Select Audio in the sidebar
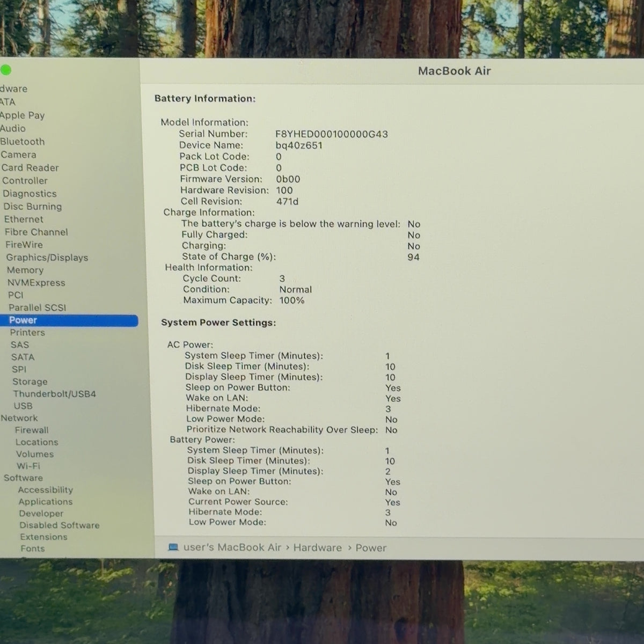 13,128
